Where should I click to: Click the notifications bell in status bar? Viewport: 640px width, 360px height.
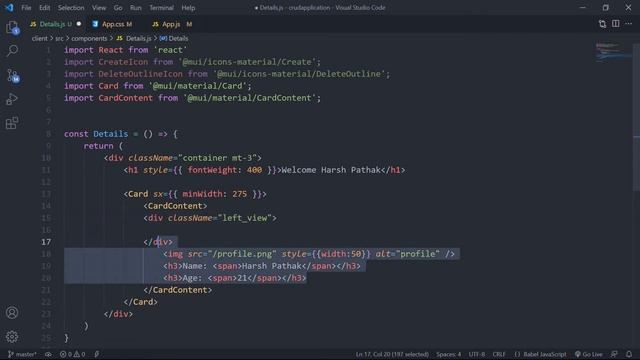(x=629, y=354)
